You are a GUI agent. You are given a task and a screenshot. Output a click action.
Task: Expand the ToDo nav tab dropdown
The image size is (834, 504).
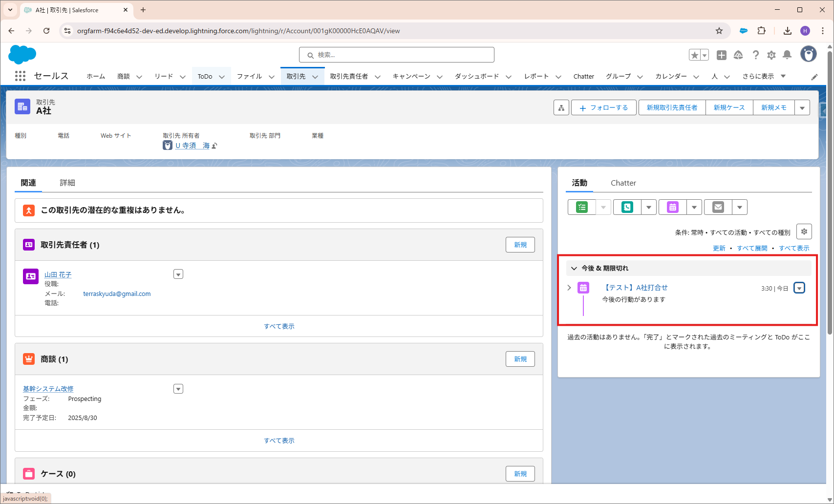coord(222,77)
